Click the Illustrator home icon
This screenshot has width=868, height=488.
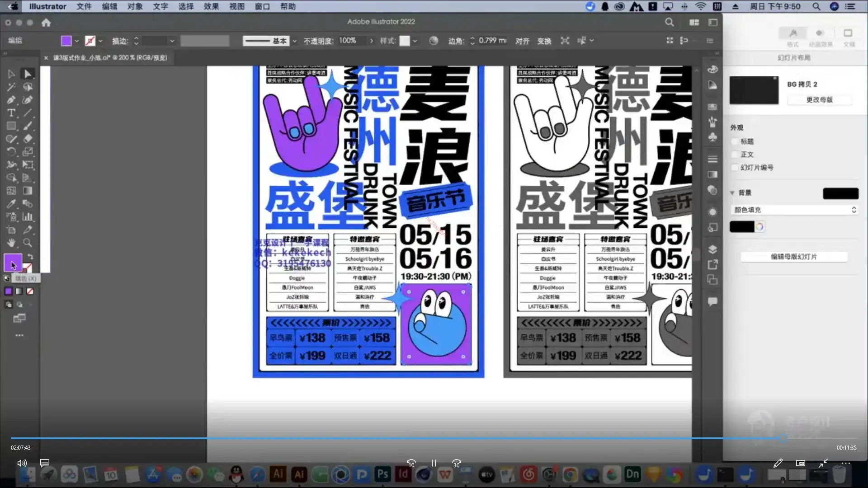pyautogui.click(x=46, y=23)
